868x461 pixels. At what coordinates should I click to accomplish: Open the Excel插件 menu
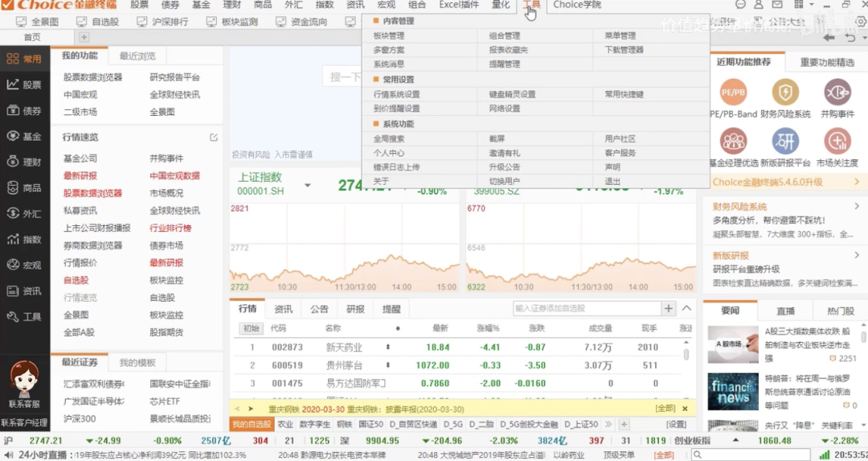point(459,5)
